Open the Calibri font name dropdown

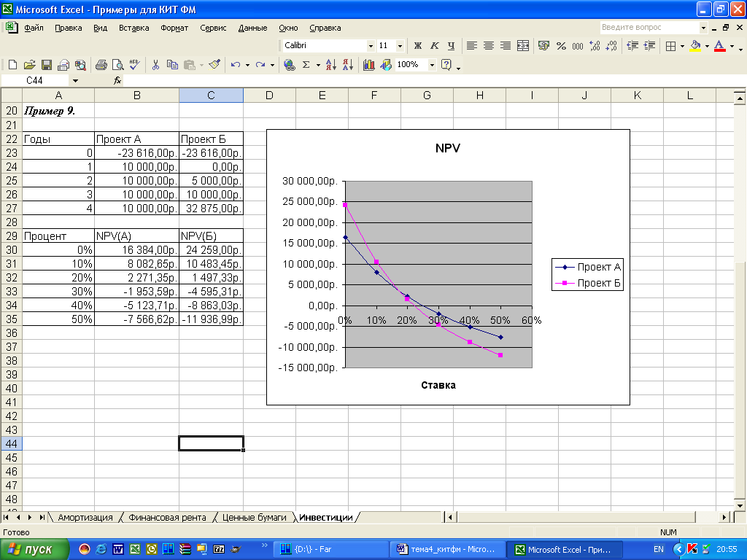371,46
